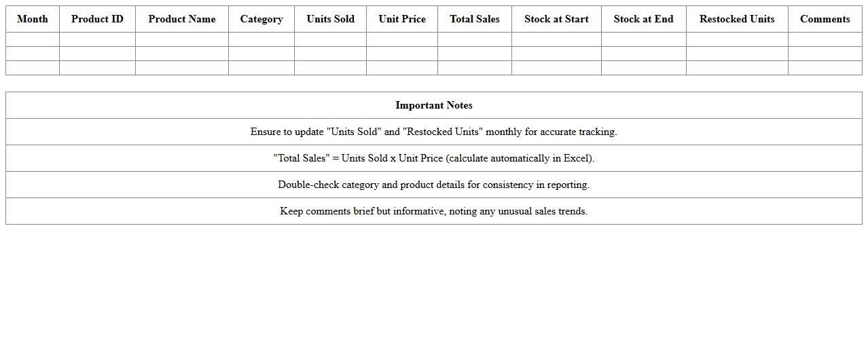Image resolution: width=868 pixels, height=340 pixels.
Task: Select first empty cell under Product Name
Action: tap(182, 39)
